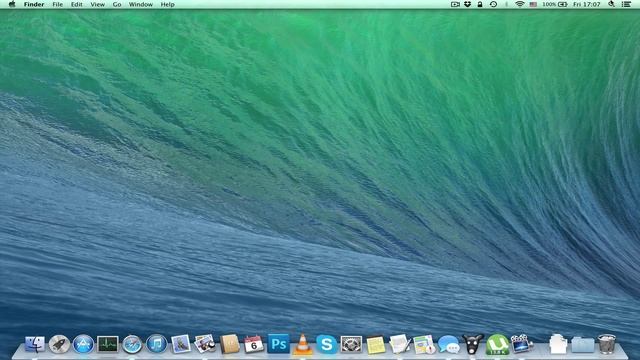
Task: Open the Trash in the Dock
Action: tap(607, 344)
